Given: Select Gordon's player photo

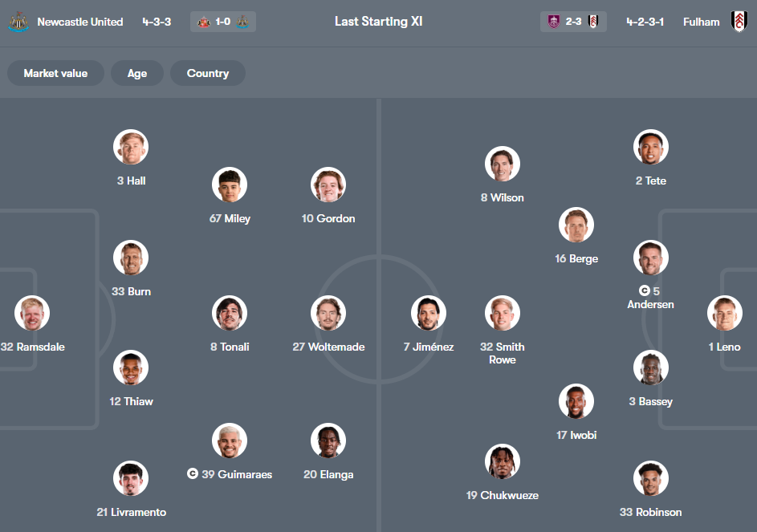Looking at the screenshot, I should click(328, 185).
